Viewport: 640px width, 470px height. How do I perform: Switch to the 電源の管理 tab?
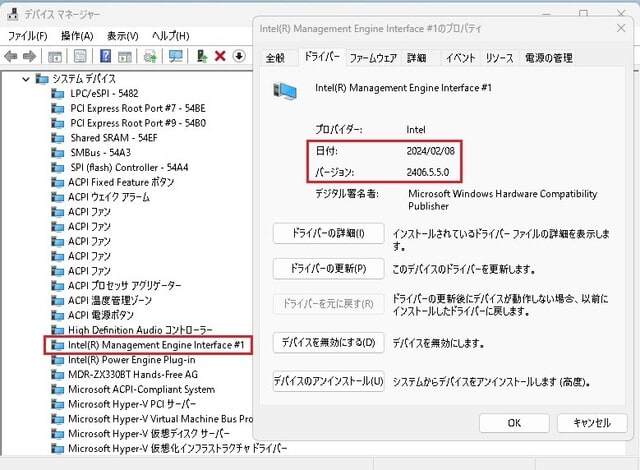[x=549, y=58]
